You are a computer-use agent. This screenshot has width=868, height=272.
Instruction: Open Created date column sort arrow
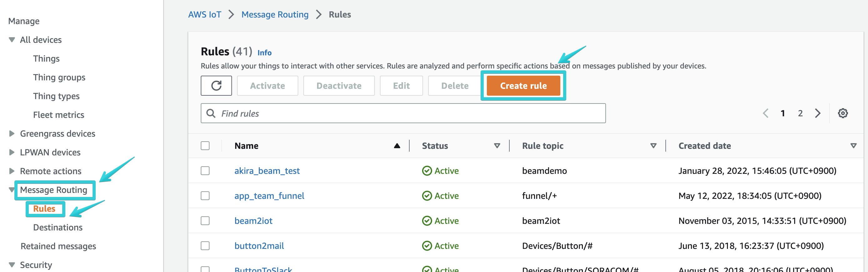pos(853,146)
